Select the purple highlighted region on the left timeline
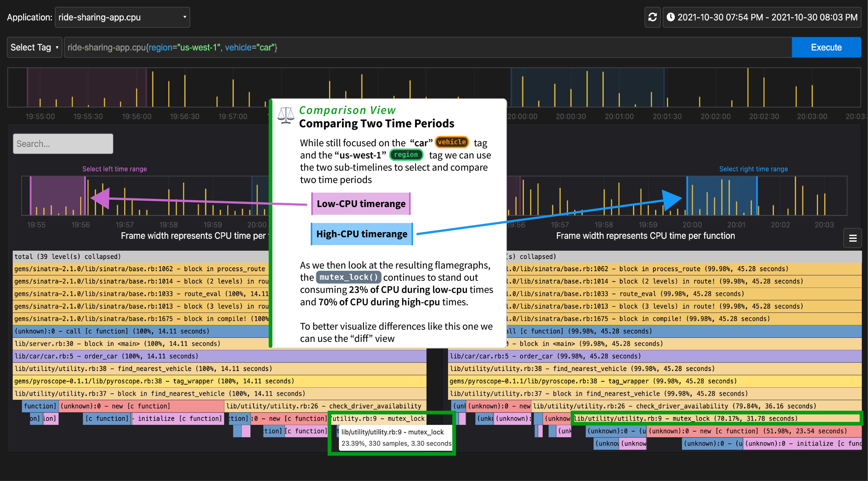868x481 pixels. click(57, 196)
